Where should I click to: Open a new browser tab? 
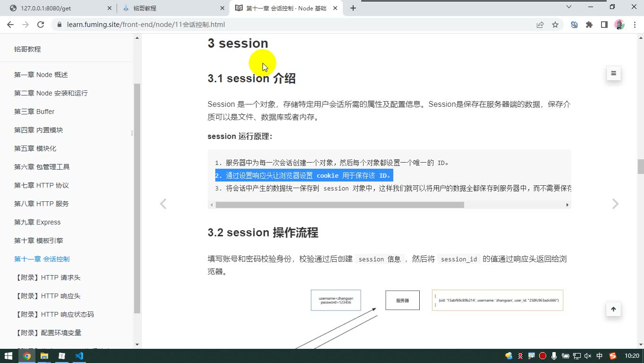point(353,8)
